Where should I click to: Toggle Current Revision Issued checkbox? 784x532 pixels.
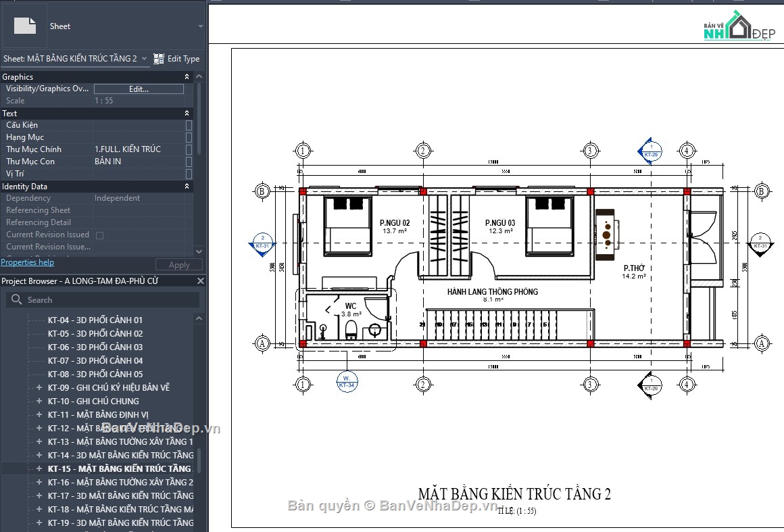click(x=99, y=235)
